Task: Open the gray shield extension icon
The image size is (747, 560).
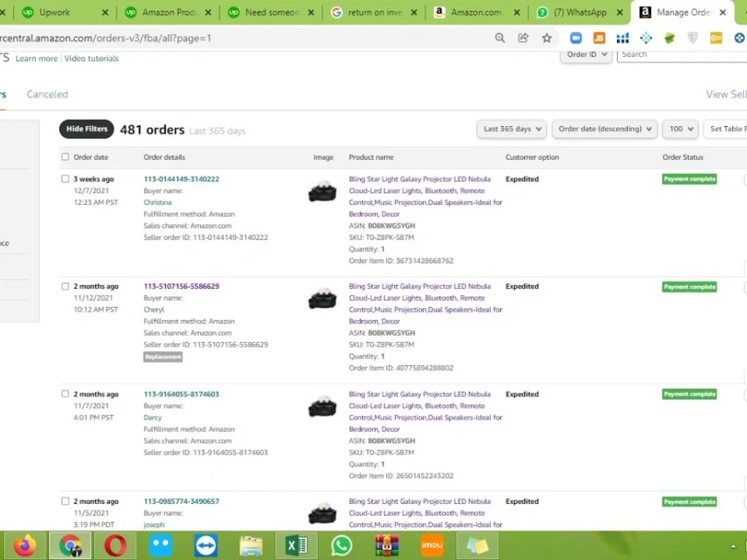Action: (x=692, y=38)
